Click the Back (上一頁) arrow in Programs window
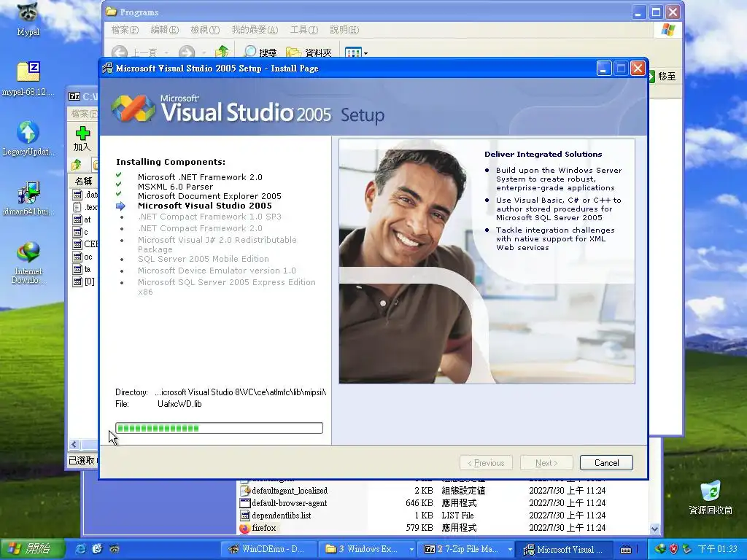 [119, 52]
